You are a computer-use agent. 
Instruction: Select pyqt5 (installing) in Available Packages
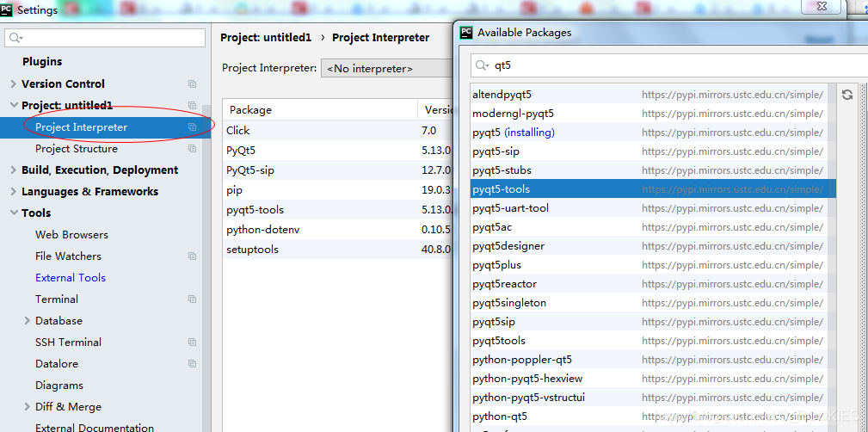click(649, 133)
